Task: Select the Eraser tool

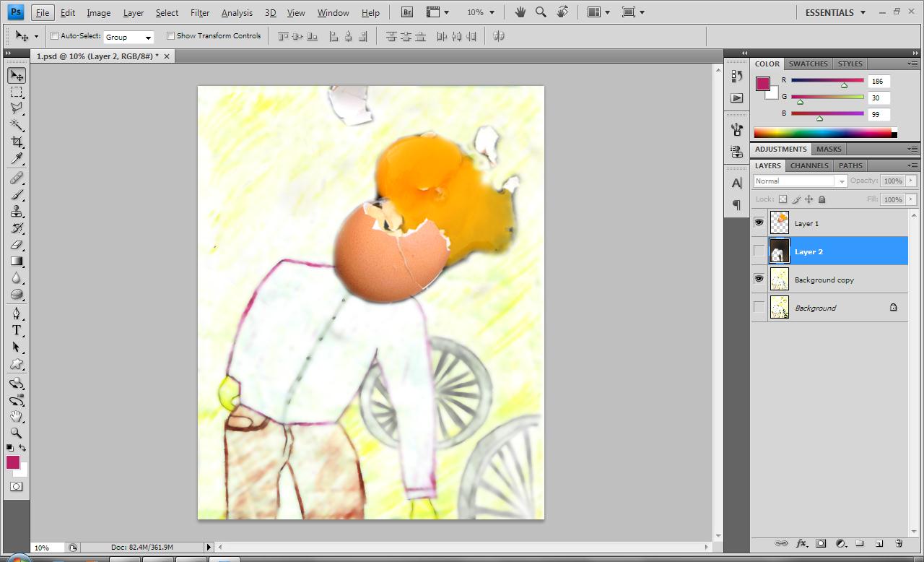Action: (x=16, y=245)
